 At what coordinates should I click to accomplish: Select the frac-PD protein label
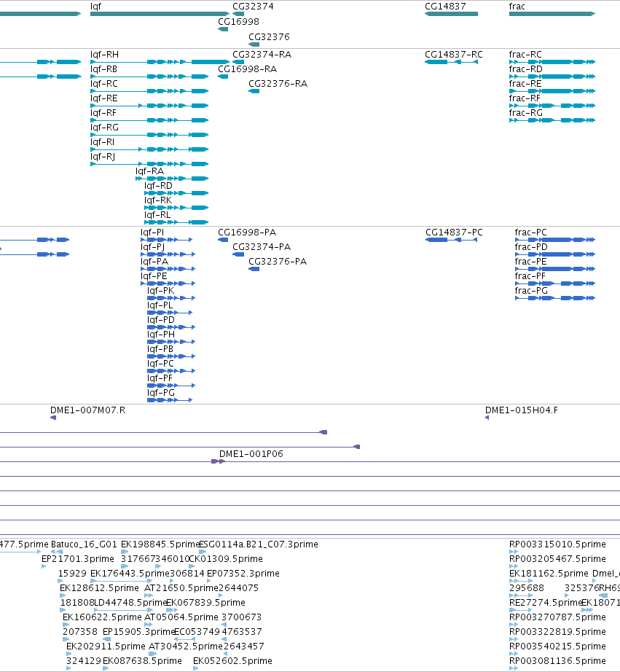coord(531,247)
